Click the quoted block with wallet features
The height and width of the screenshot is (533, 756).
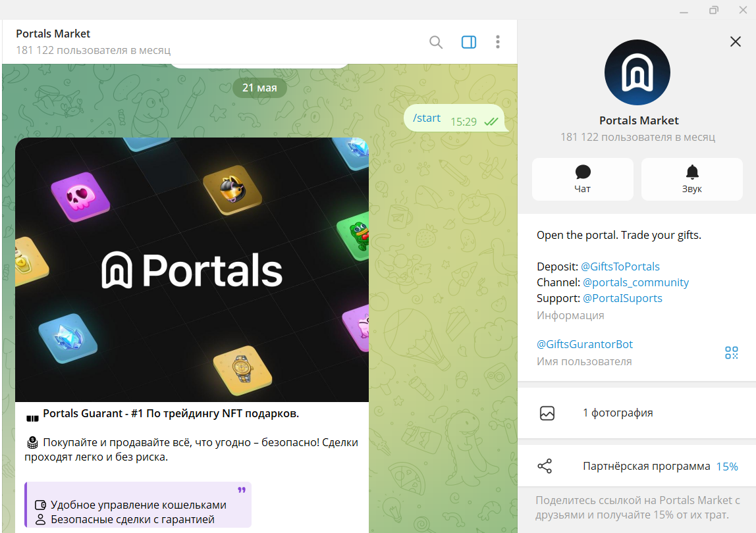(x=138, y=505)
